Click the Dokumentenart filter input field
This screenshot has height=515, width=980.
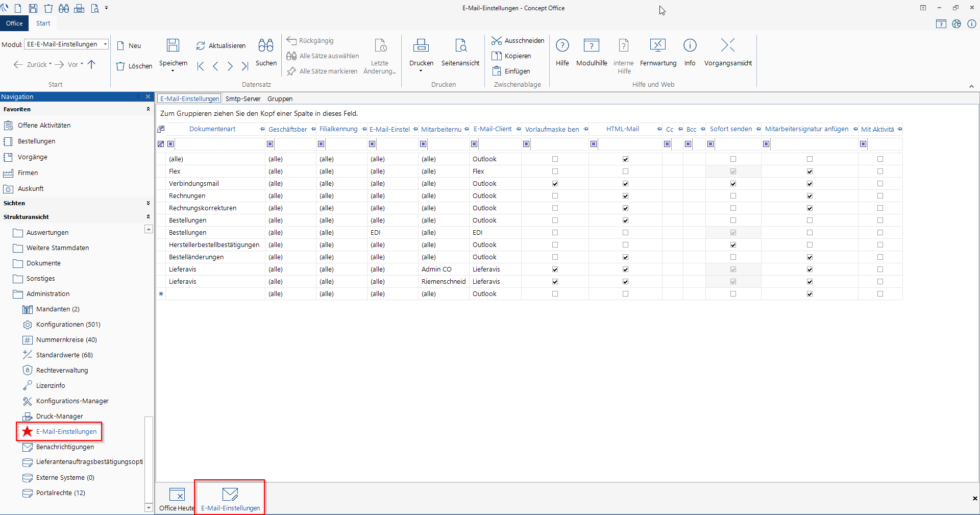tap(219, 144)
